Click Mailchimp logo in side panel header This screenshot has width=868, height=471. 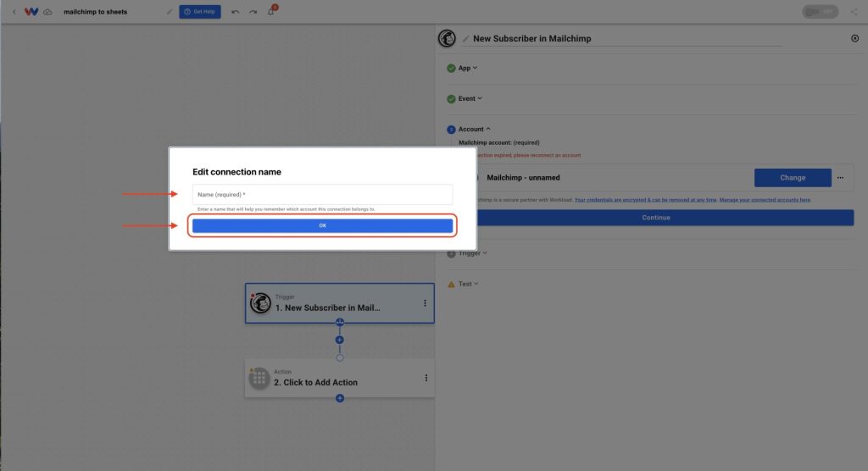[x=447, y=38]
